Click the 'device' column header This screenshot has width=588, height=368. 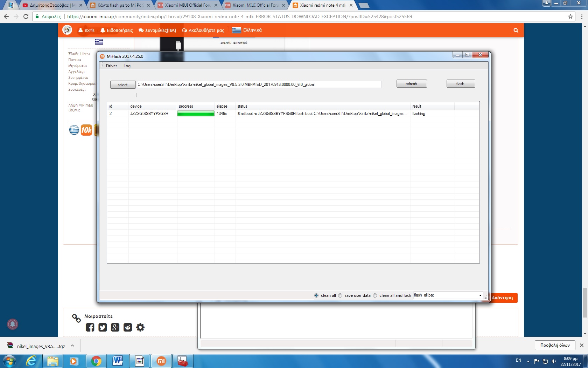coord(153,106)
